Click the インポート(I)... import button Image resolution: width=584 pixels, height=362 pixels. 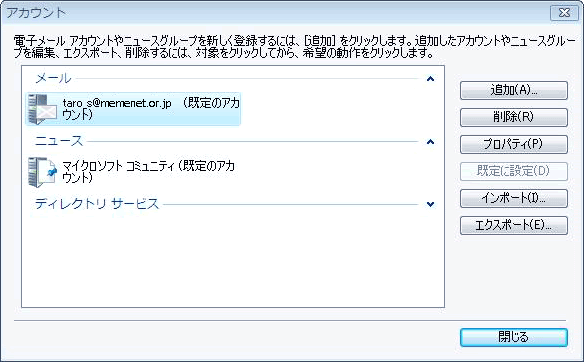tap(514, 198)
